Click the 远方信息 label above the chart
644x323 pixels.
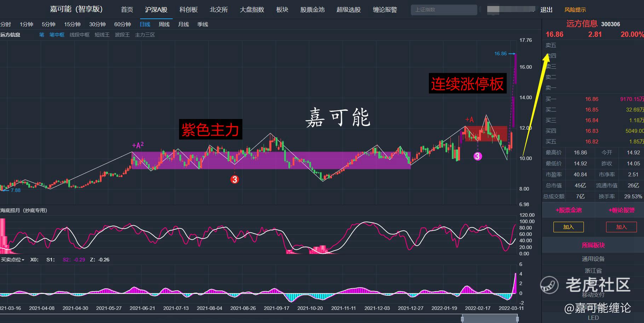click(10, 35)
